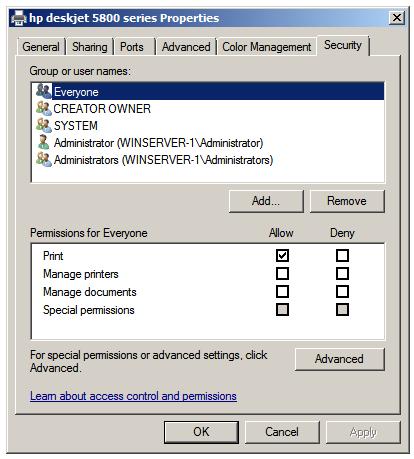The image size is (414, 459).
Task: Check Allow for Manage documents
Action: pos(282,292)
